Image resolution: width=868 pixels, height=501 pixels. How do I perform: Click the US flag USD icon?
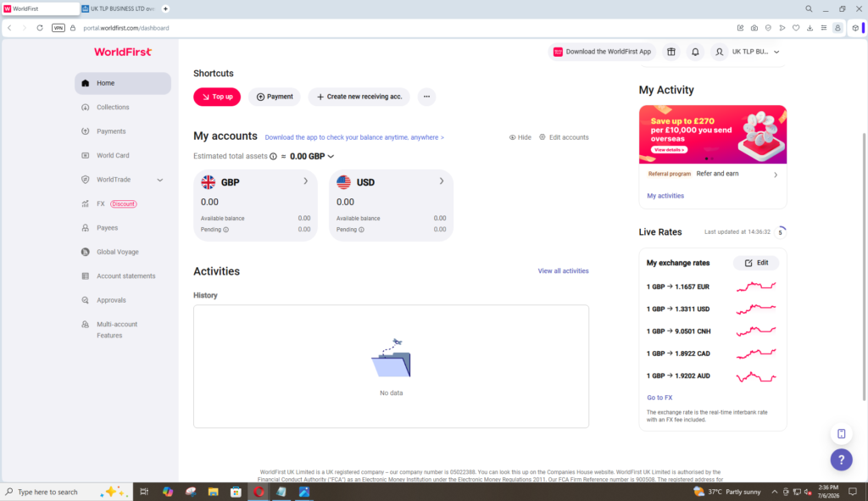pos(344,182)
